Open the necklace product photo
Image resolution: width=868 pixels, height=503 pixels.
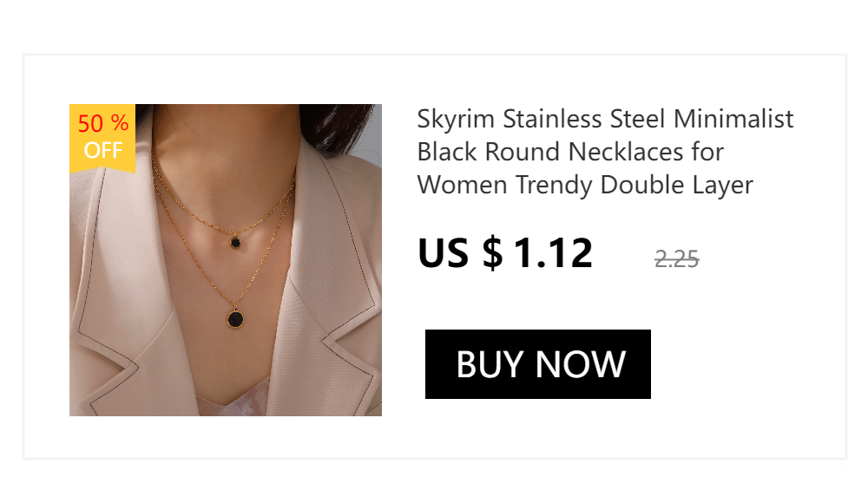(x=226, y=260)
